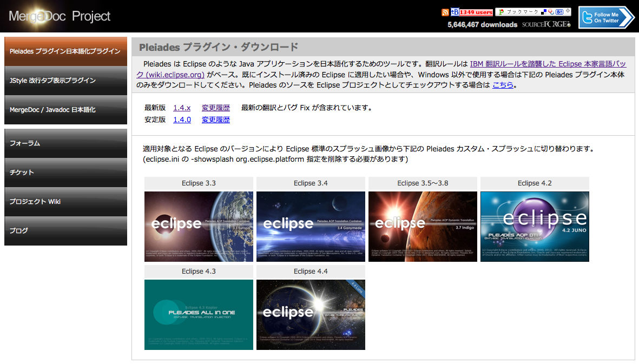The width and height of the screenshot is (639, 364).
Task: Click the '最新版' row label
Action: pyautogui.click(x=155, y=108)
